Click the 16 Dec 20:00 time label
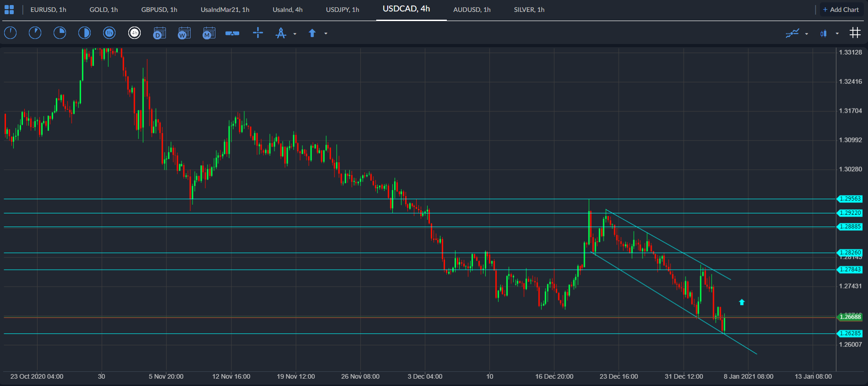This screenshot has height=386, width=868. tap(554, 376)
